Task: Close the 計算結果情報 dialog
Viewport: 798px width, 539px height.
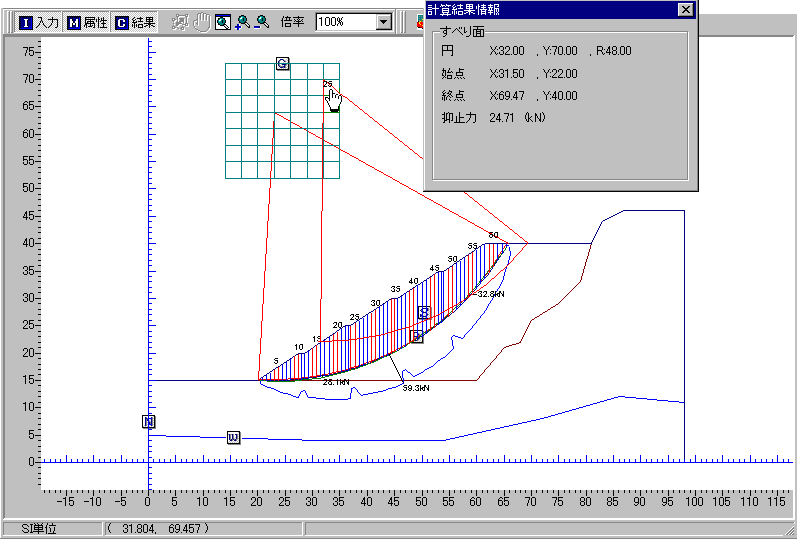Action: point(685,9)
